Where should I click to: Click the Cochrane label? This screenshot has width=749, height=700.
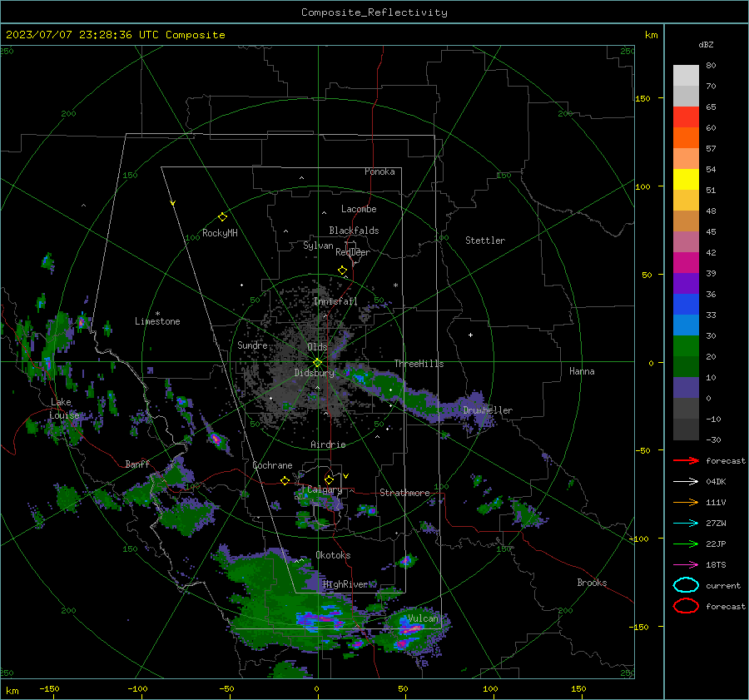coord(272,465)
